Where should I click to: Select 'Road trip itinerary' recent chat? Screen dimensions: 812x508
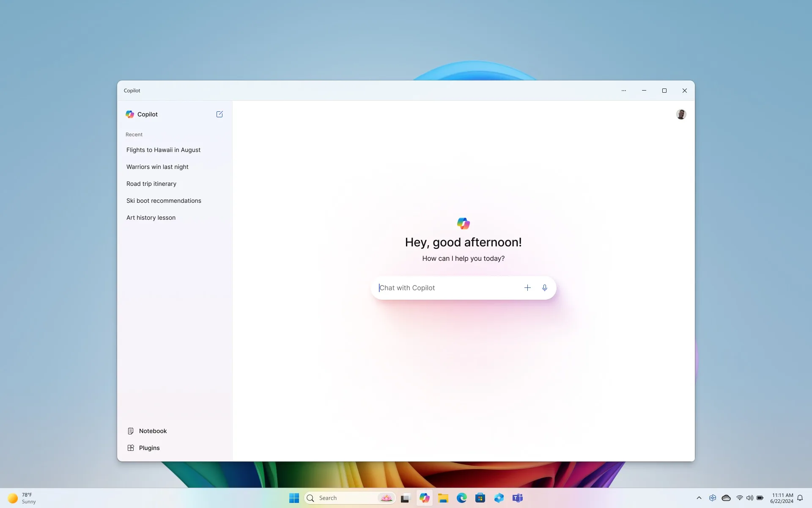tap(151, 183)
